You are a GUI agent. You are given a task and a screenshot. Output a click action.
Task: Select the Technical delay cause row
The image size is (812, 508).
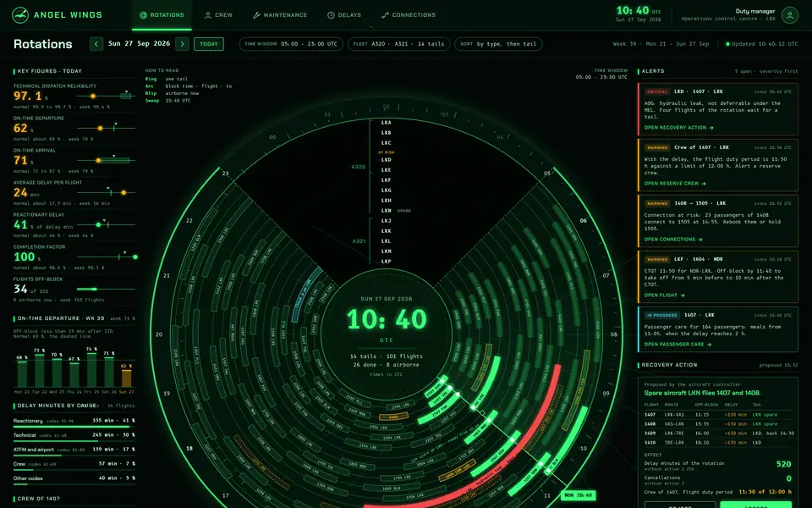click(74, 437)
